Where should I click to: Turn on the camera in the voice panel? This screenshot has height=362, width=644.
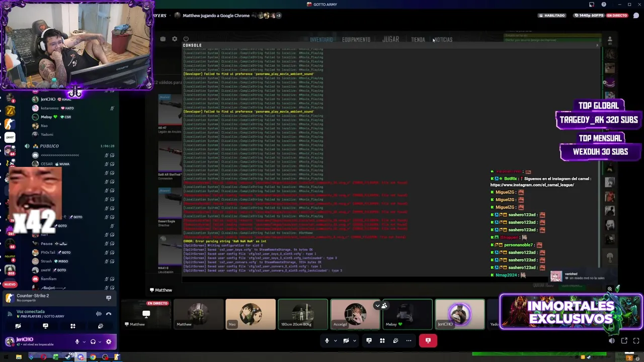coord(18,326)
